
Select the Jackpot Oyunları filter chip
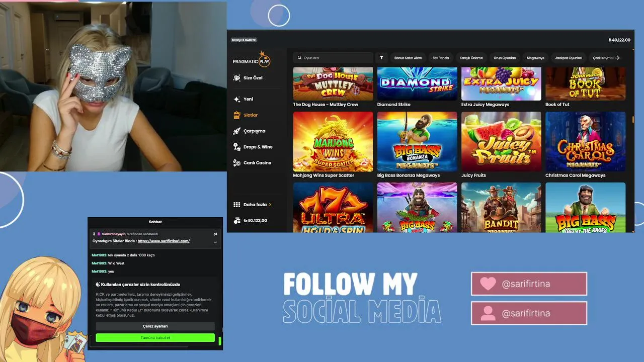(569, 58)
